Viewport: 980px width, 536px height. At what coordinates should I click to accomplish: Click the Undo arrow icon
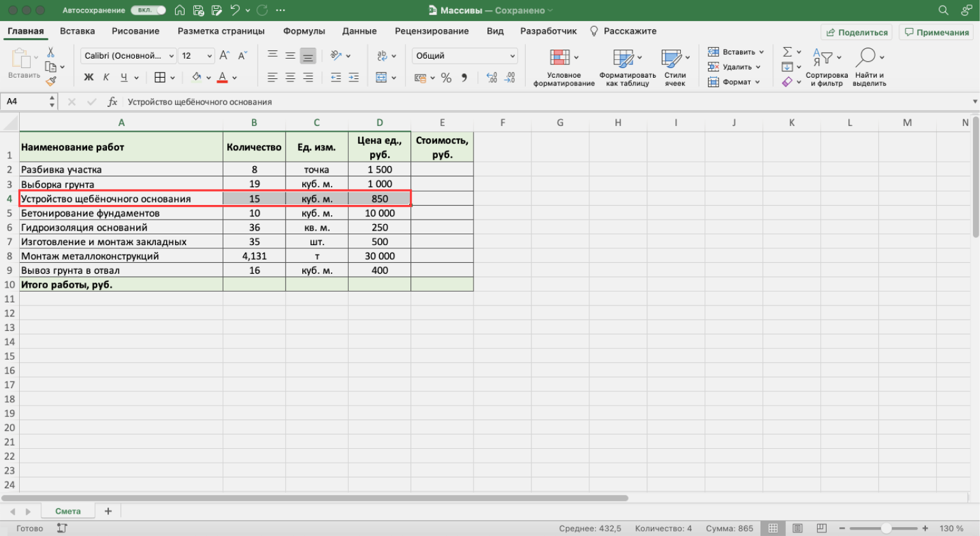pos(235,10)
